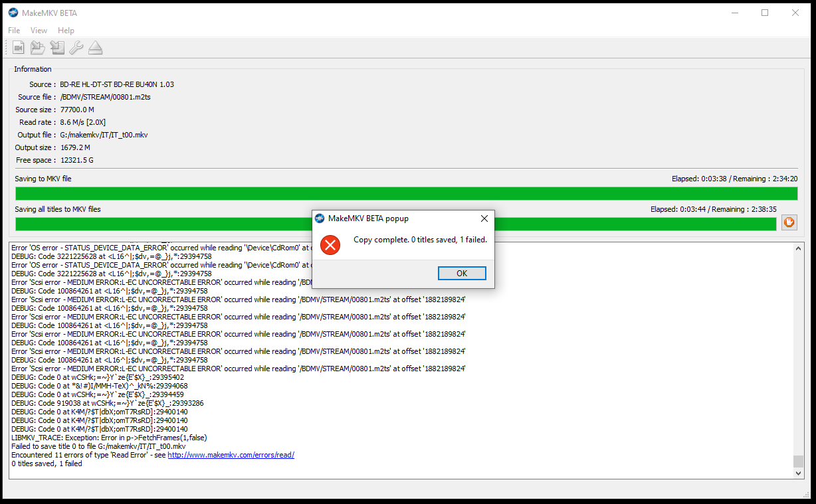
Task: Click the 'Saving to MKV file' progress bar
Action: tap(406, 194)
